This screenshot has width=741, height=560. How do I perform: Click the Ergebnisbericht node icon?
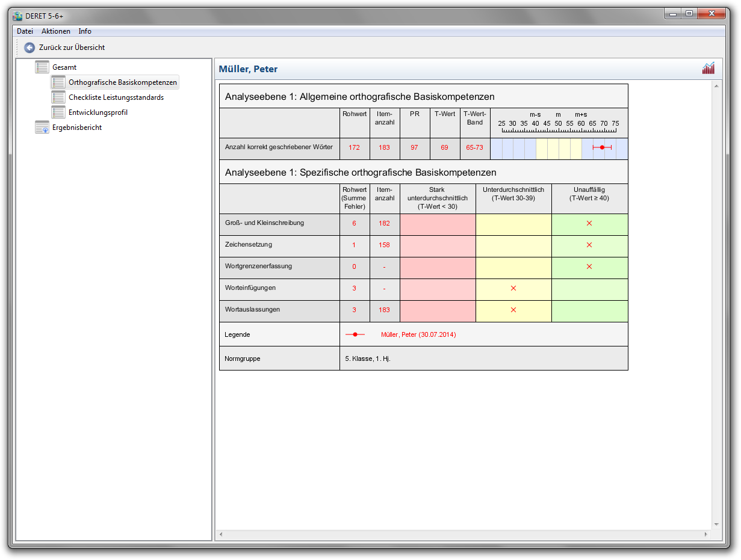tap(42, 128)
